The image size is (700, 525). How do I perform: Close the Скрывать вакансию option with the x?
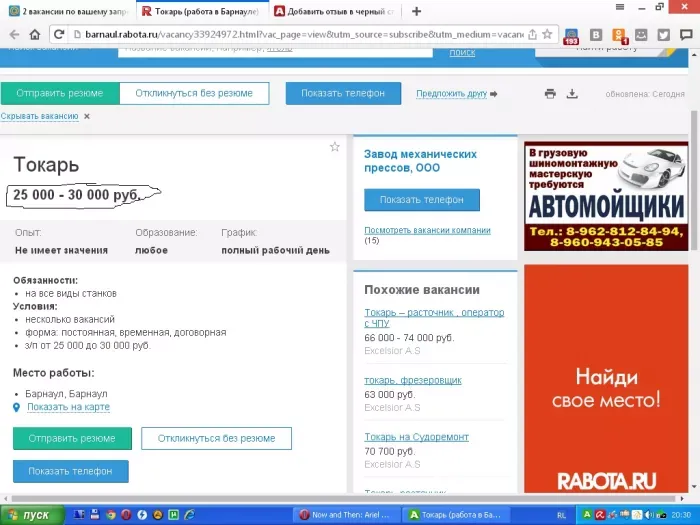pos(87,117)
